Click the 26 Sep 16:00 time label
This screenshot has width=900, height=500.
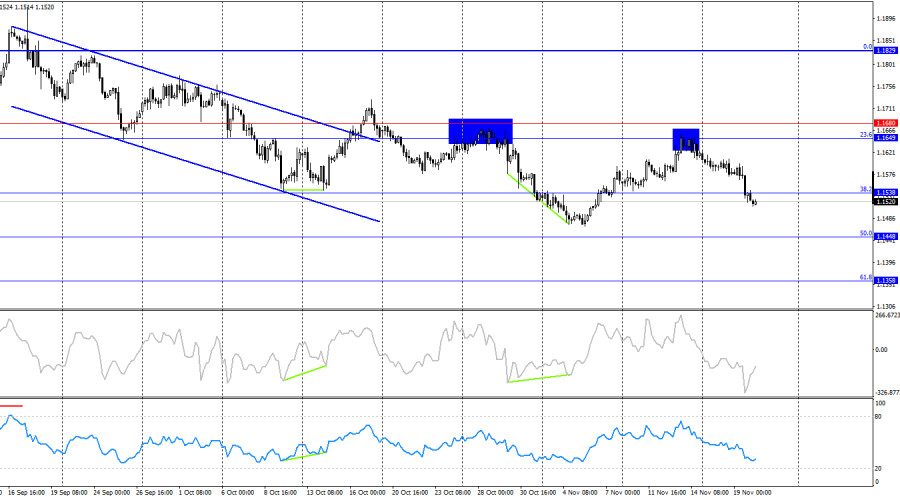coord(154,493)
